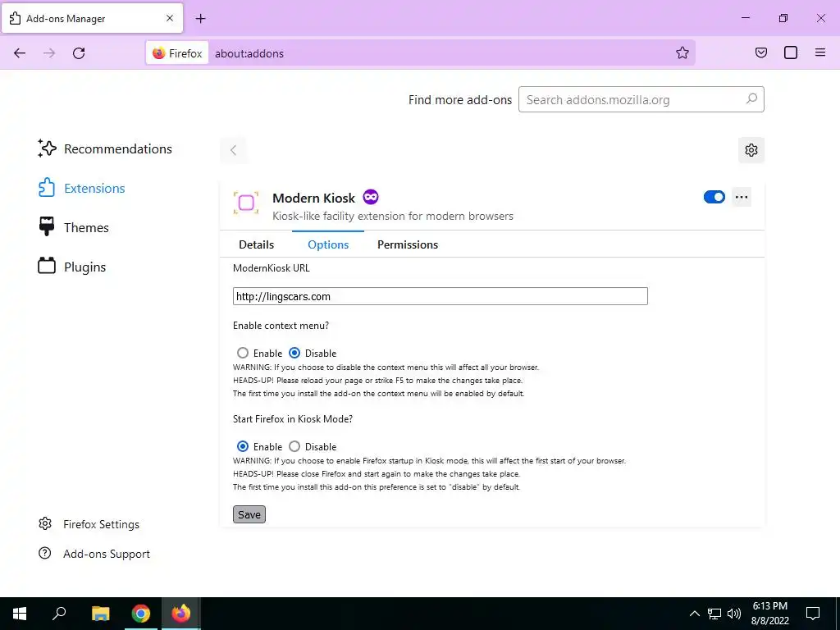
Task: Select Disable for the context menu
Action: click(294, 353)
